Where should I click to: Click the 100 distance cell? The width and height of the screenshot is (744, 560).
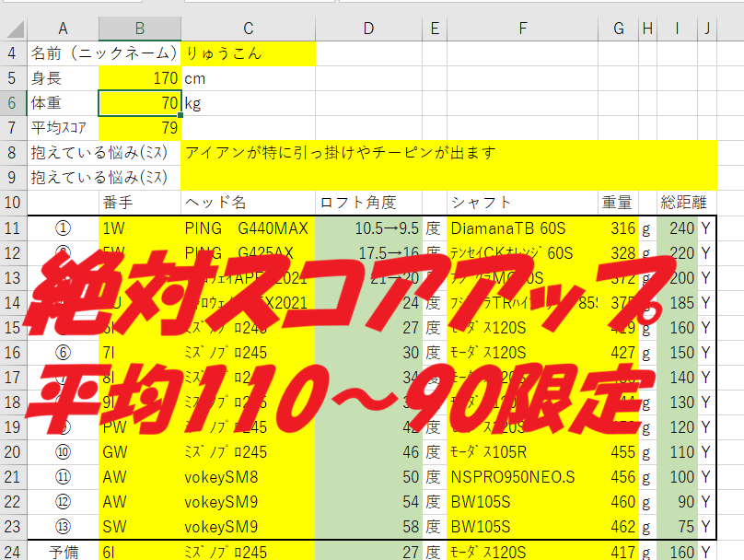click(x=677, y=476)
